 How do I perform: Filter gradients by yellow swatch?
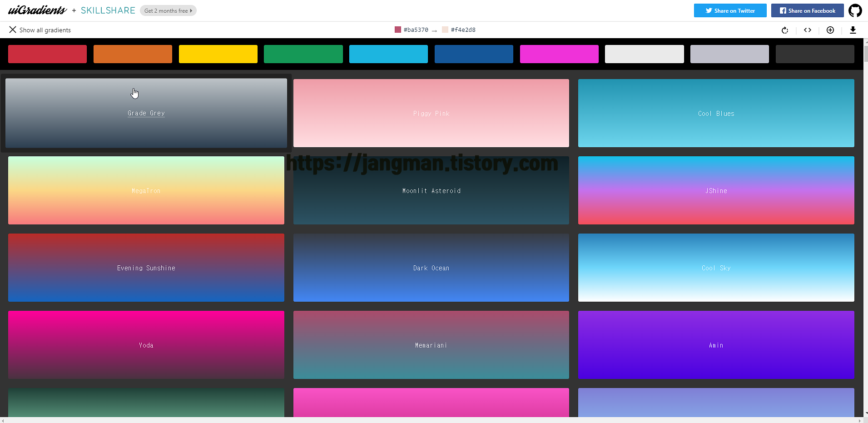click(x=218, y=54)
